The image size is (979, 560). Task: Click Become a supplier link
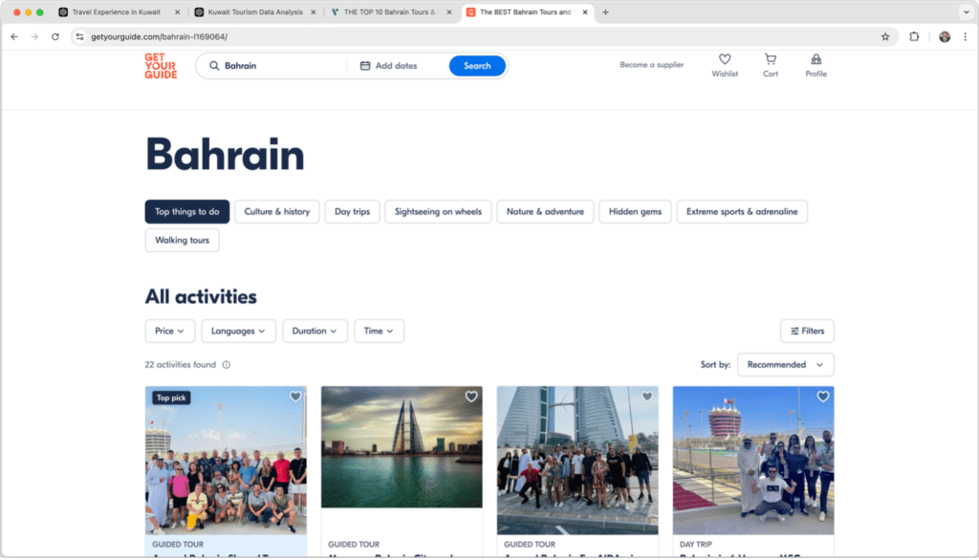coord(652,65)
